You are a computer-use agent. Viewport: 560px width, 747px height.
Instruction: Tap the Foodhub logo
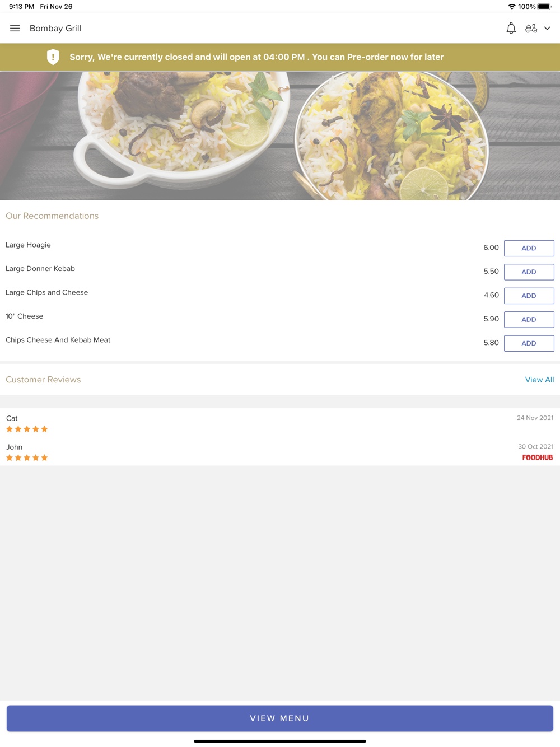[x=538, y=457]
